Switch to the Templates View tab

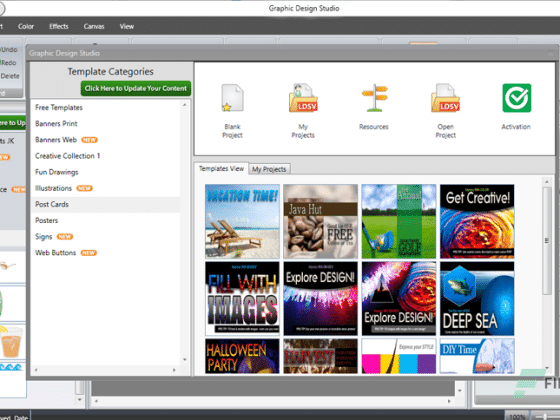pos(221,169)
